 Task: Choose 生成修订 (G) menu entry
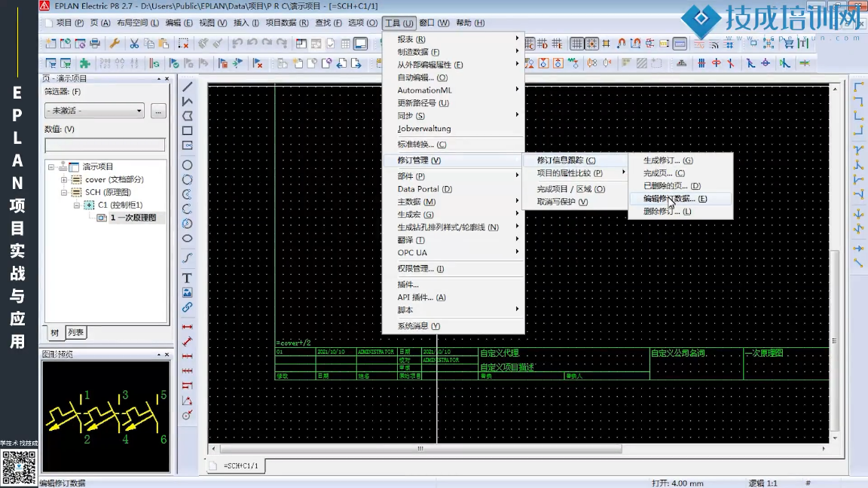(680, 160)
